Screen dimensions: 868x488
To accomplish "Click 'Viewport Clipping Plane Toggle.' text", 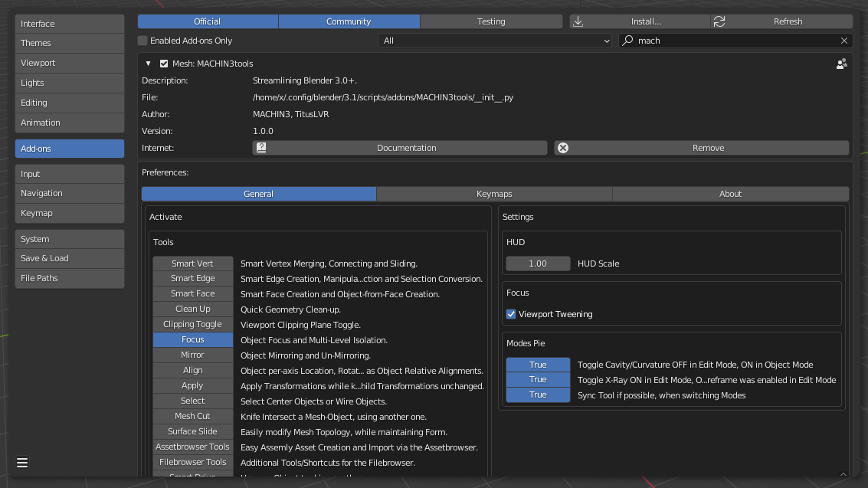I will 300,325.
